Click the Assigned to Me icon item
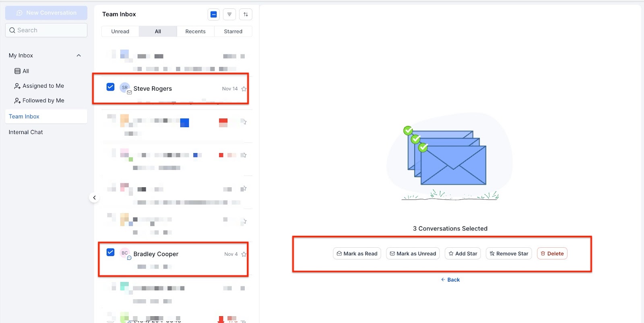The height and width of the screenshot is (323, 644). click(39, 86)
